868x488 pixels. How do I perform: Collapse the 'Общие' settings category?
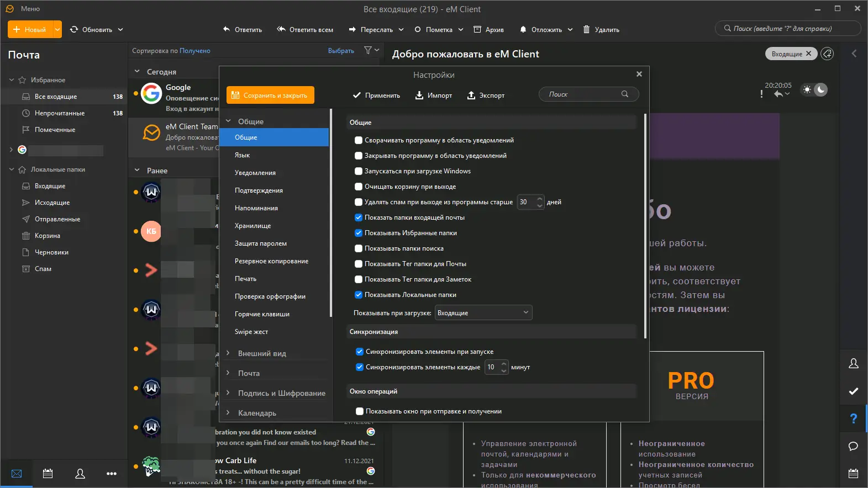pos(228,121)
